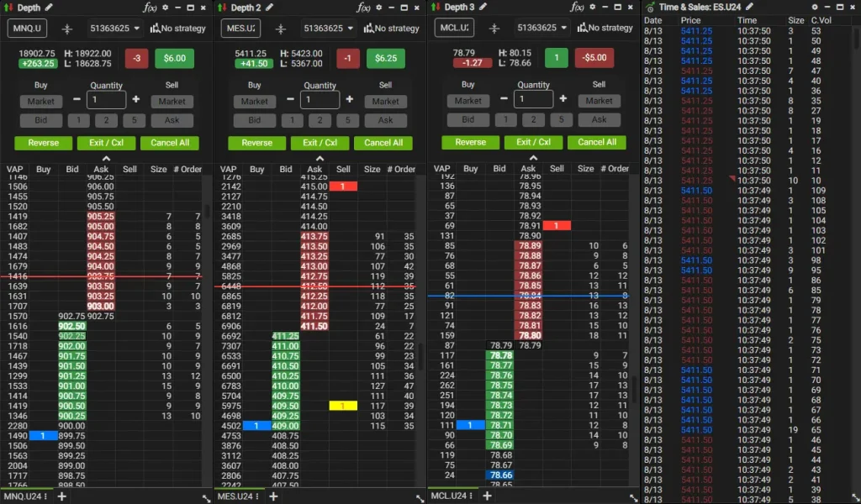Click center-price icon next to MNQ.U symbol
The height and width of the screenshot is (504, 861).
tap(69, 28)
